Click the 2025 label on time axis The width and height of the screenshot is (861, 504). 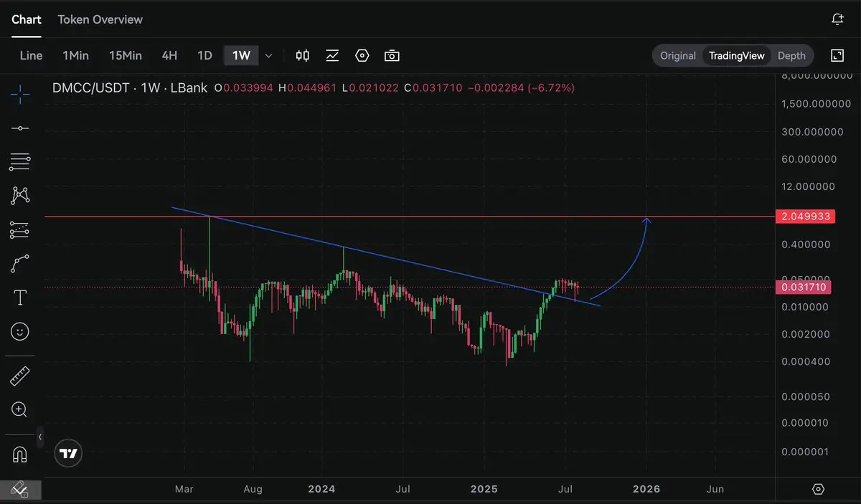tap(484, 489)
